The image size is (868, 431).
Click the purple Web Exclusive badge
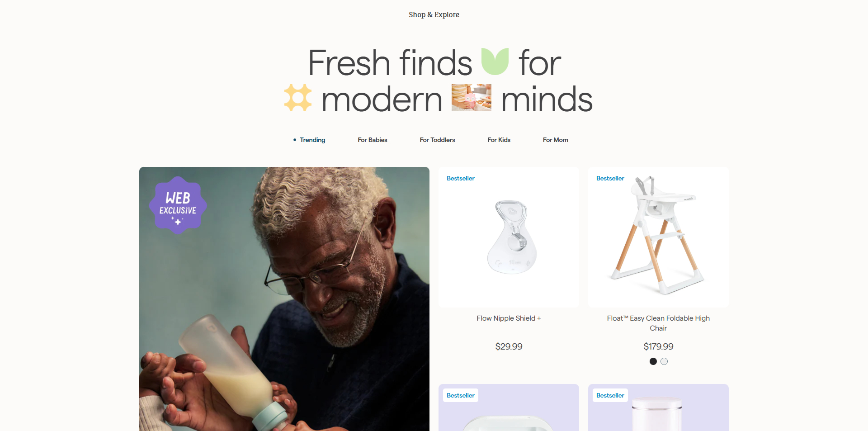[x=178, y=205]
